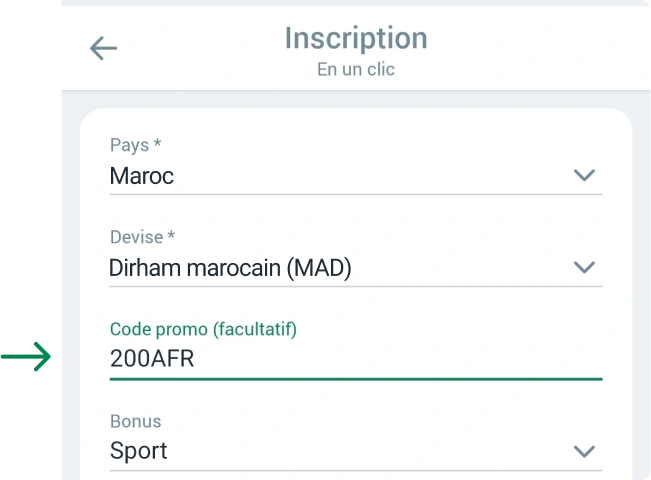Click the Bonus field label

(135, 421)
